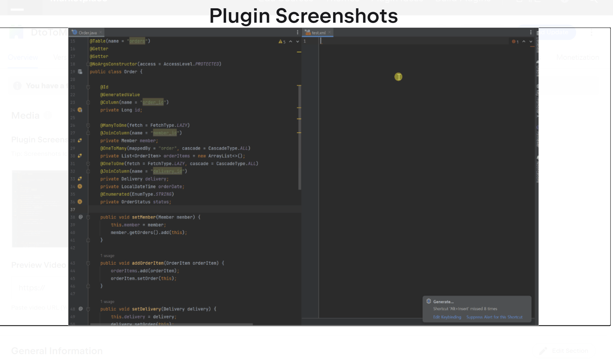Screen dimensions: 613x364
Task: Open the Order.java pane's three-dot menu
Action: pyautogui.click(x=297, y=32)
